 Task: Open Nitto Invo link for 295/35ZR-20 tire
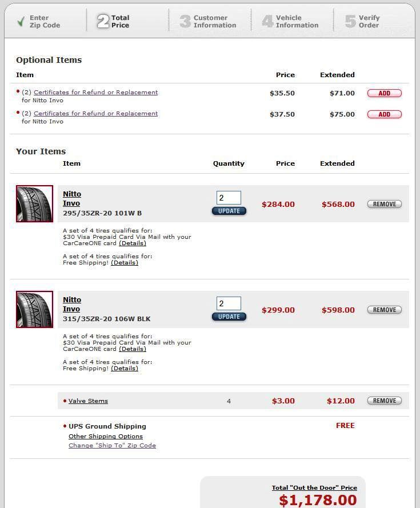click(72, 194)
